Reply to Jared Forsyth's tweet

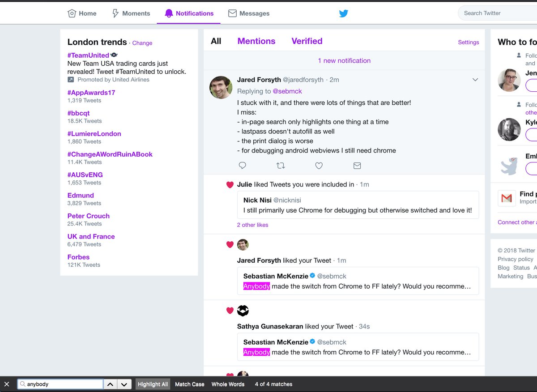click(x=243, y=166)
